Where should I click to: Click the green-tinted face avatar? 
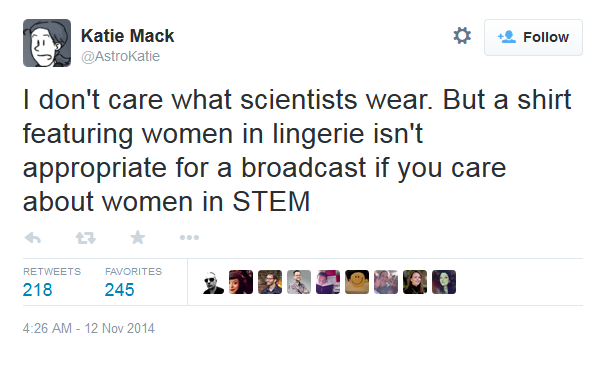point(444,282)
